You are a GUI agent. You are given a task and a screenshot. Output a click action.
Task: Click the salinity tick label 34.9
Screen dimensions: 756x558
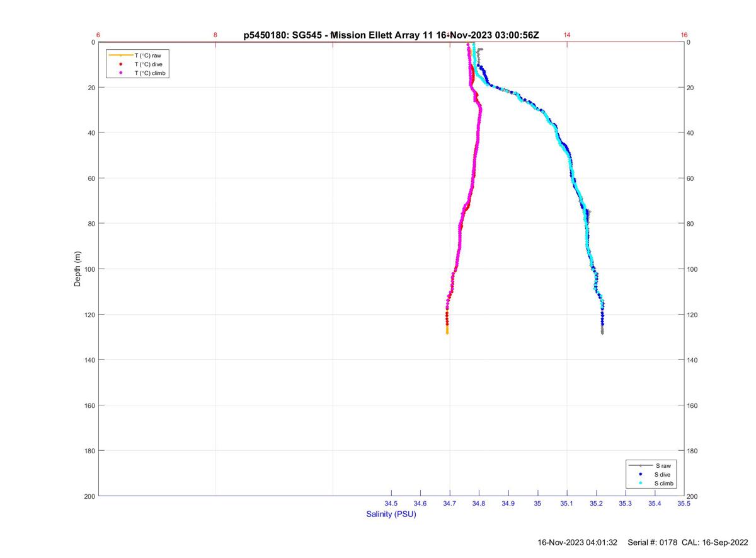(508, 503)
